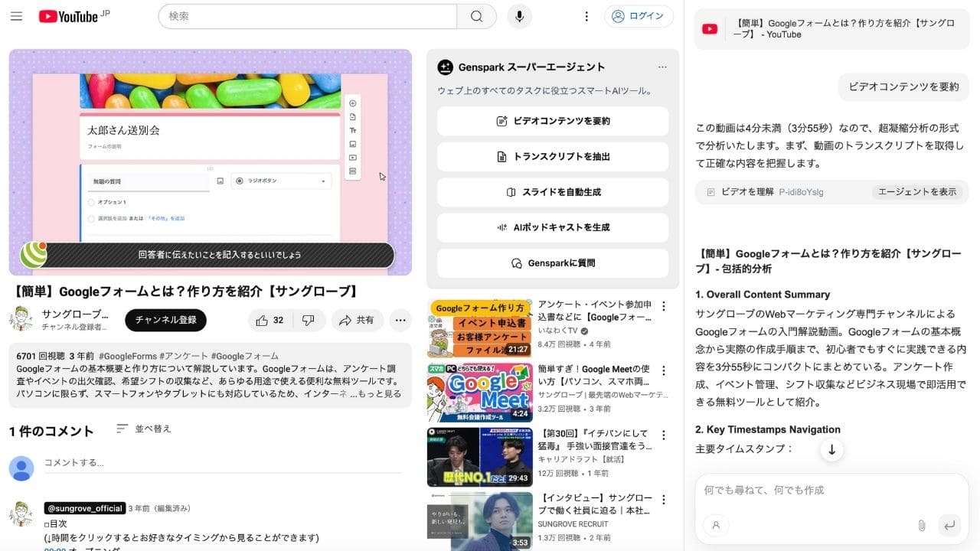Open YouTube settings three-dot menu in header
980x551 pixels.
point(586,16)
